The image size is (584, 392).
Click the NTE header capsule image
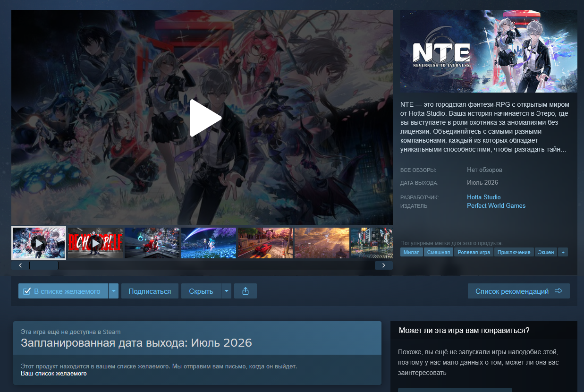tap(489, 51)
